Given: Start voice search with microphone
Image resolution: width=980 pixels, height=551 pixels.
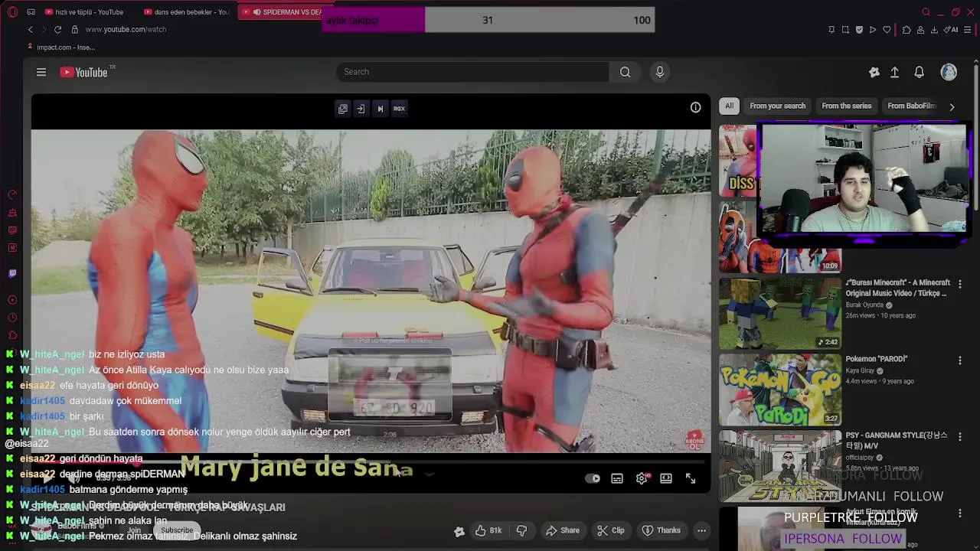Looking at the screenshot, I should click(x=660, y=72).
